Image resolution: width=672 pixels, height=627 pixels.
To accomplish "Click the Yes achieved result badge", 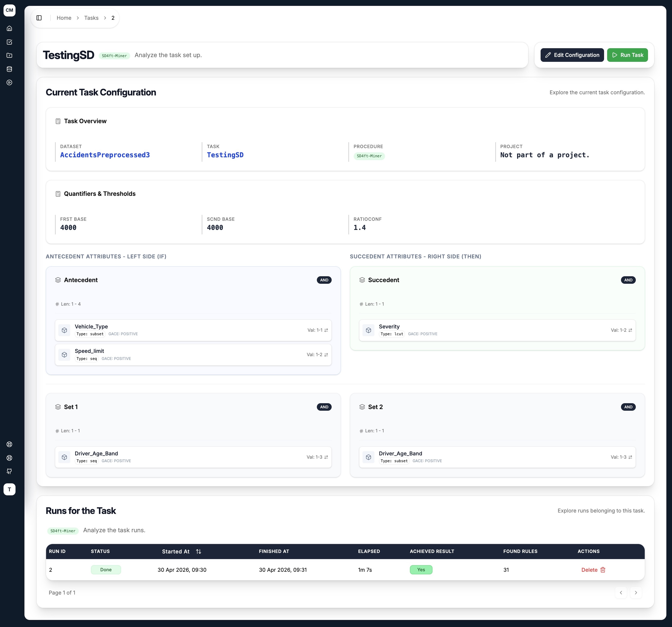I will pyautogui.click(x=421, y=570).
